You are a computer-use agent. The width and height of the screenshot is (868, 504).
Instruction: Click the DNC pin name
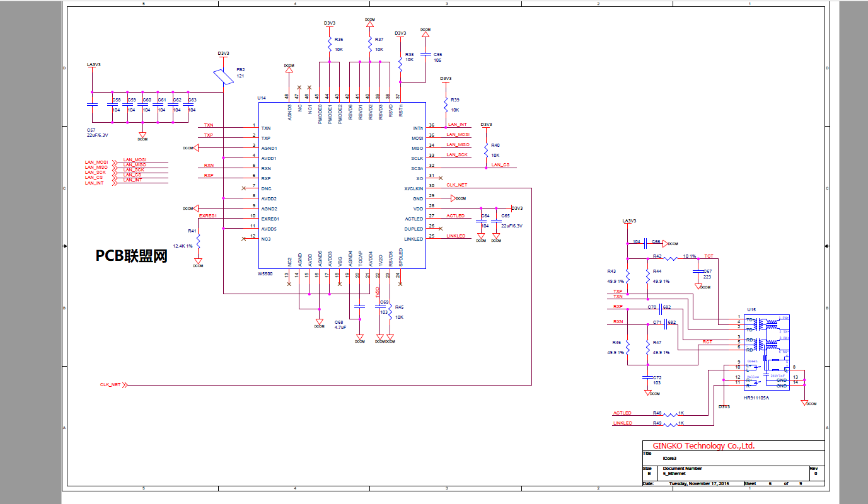pos(266,188)
